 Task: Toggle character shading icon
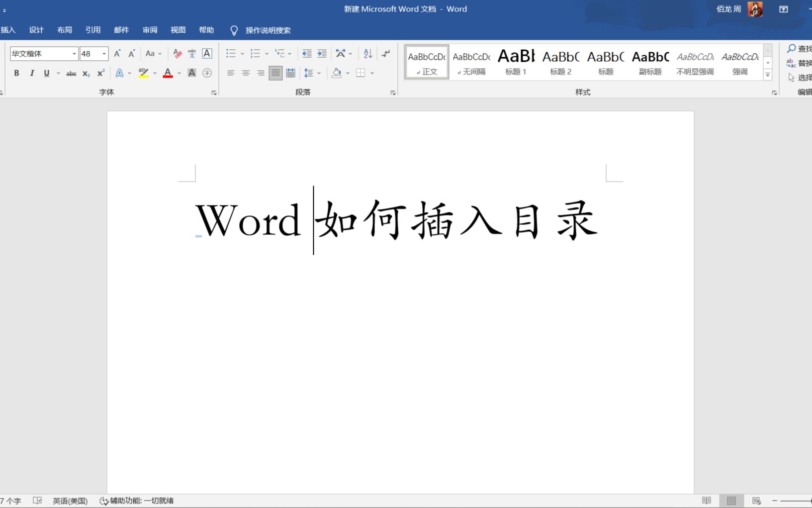(x=192, y=73)
